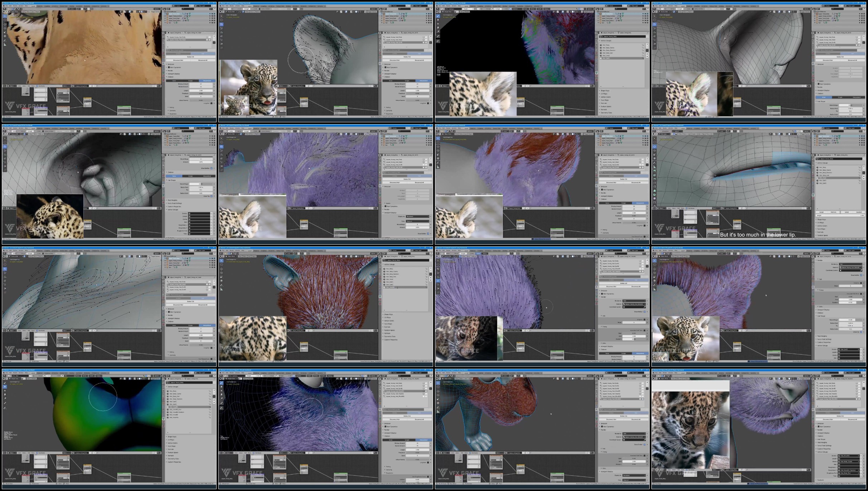Open the Display As dropdown in the jaguar paw frame
Image resolution: width=868 pixels, height=491 pixels.
(634, 475)
